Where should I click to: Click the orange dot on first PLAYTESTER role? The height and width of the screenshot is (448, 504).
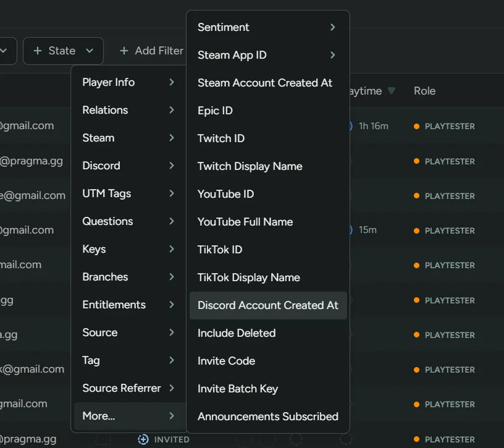416,126
